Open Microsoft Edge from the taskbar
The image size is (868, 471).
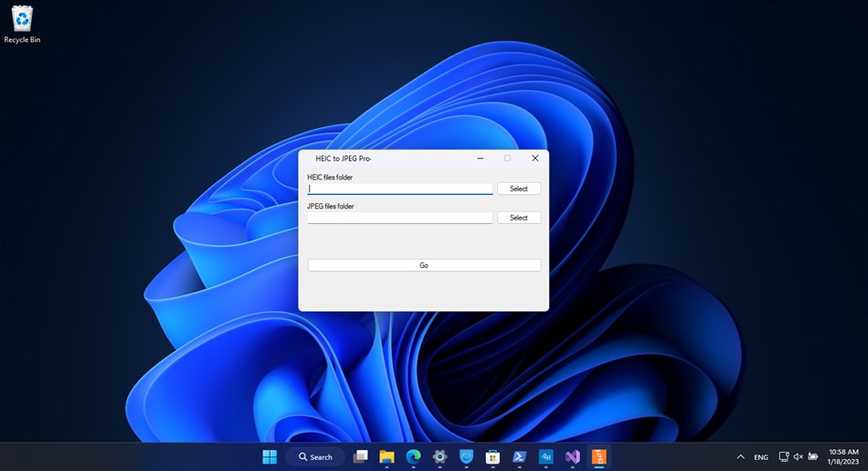(x=414, y=456)
